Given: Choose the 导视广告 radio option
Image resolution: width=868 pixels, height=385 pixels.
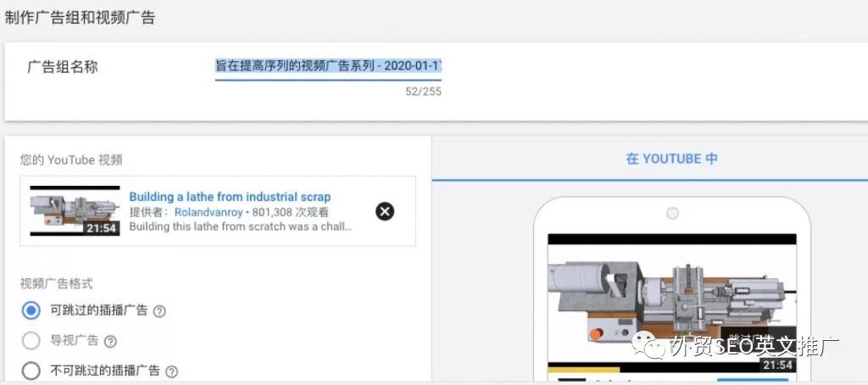Looking at the screenshot, I should (31, 341).
